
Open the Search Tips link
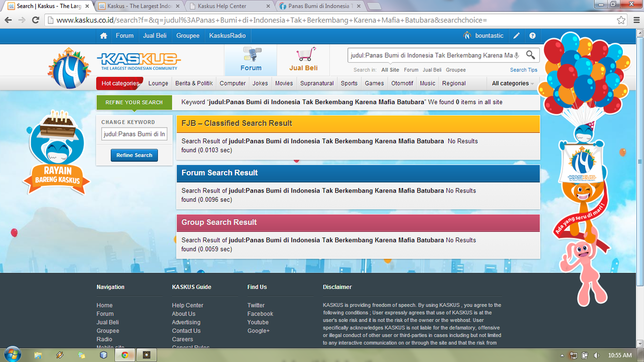(x=524, y=70)
